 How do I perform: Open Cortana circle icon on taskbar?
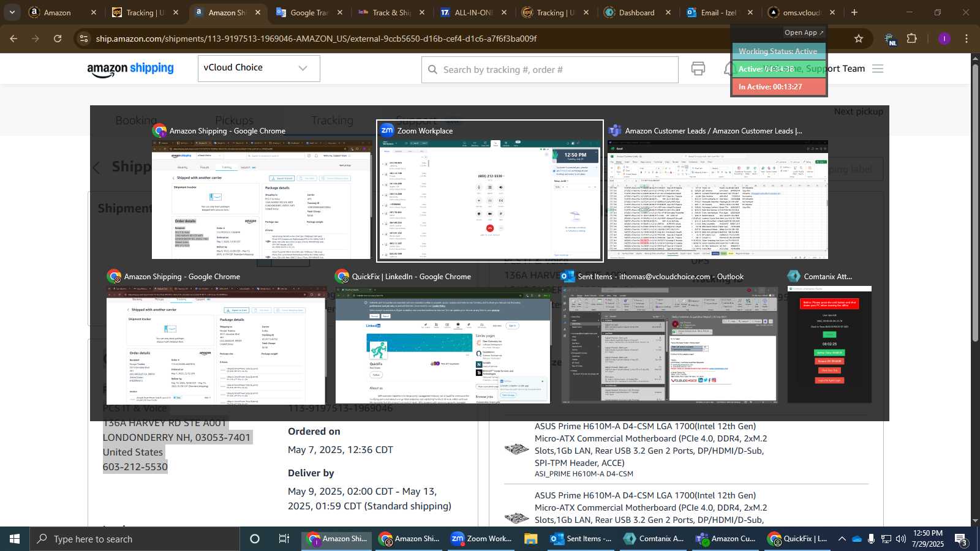click(x=255, y=539)
